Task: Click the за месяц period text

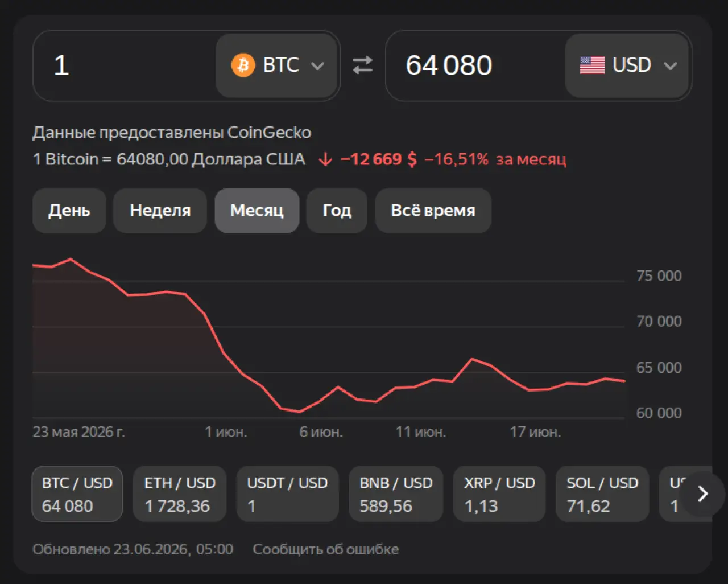Action: pyautogui.click(x=531, y=159)
